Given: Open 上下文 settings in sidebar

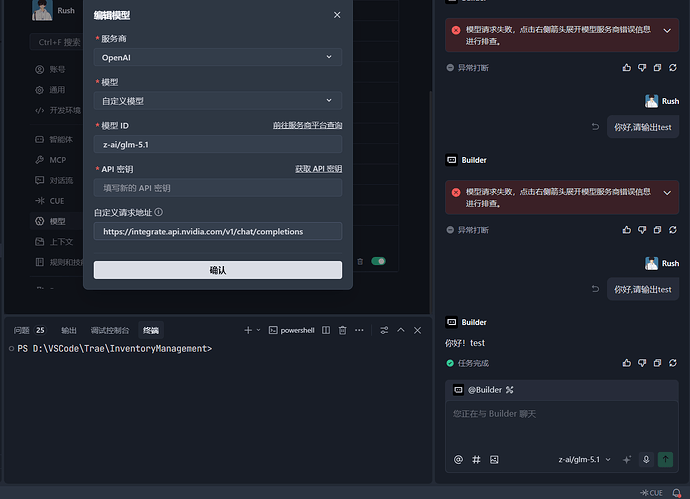Looking at the screenshot, I should pos(54,242).
